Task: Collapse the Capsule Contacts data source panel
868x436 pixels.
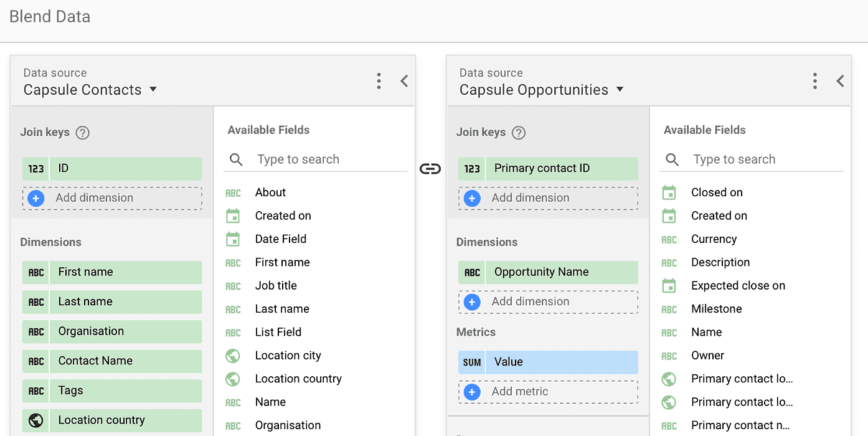Action: coord(404,81)
